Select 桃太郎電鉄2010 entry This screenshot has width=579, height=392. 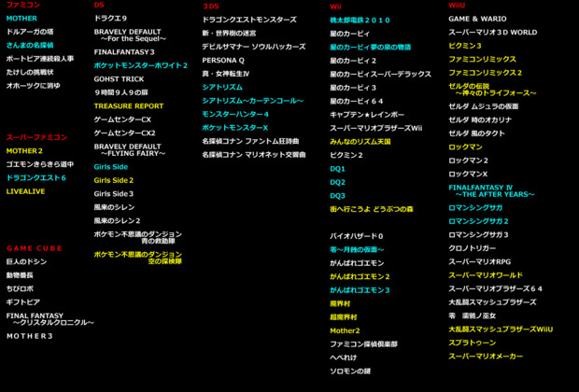pyautogui.click(x=360, y=21)
